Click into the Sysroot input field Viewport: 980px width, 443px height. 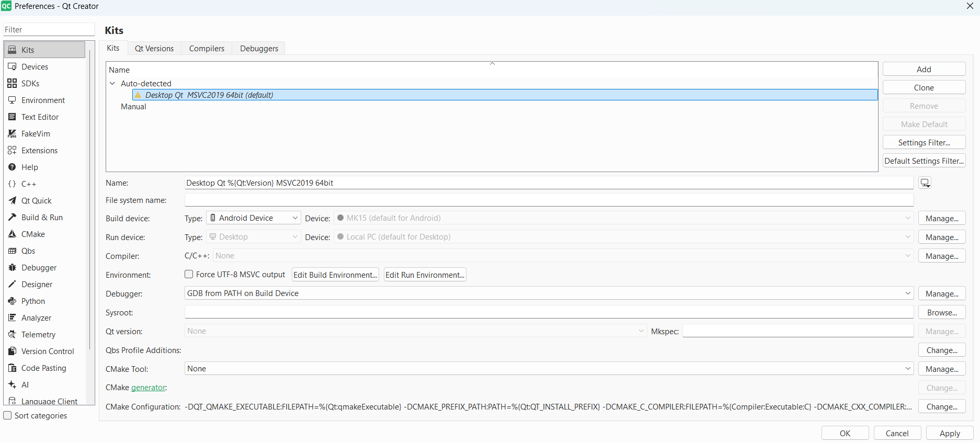pos(548,312)
